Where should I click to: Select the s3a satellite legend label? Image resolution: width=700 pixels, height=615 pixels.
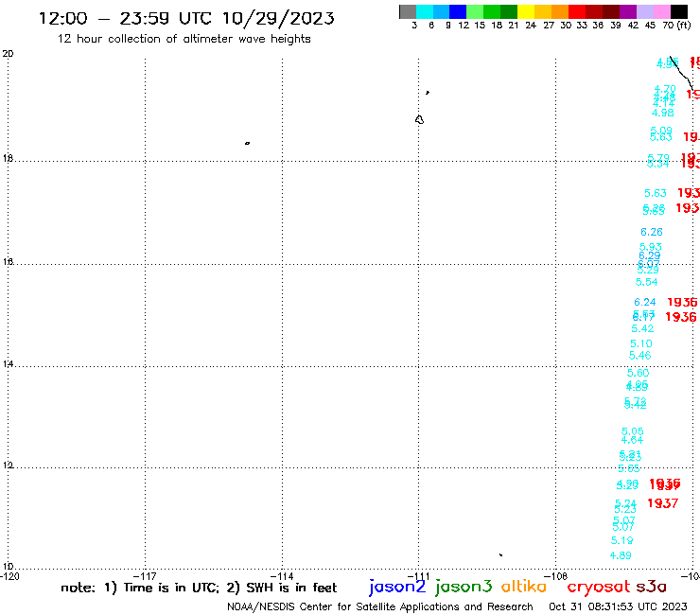coord(651,587)
